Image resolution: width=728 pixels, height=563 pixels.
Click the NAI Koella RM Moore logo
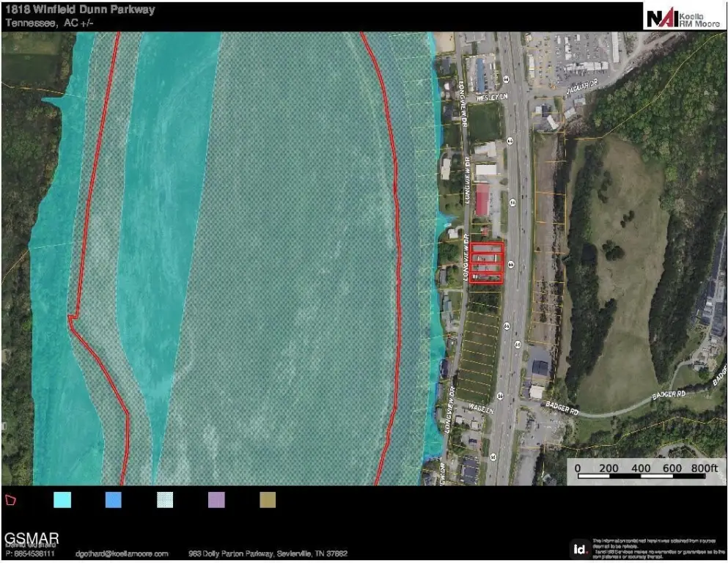pyautogui.click(x=683, y=16)
